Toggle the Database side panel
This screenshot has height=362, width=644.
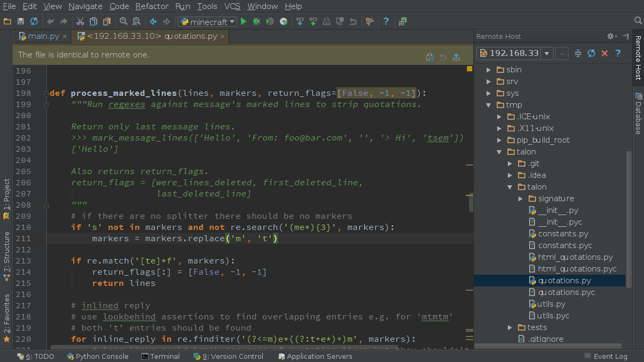(x=638, y=114)
